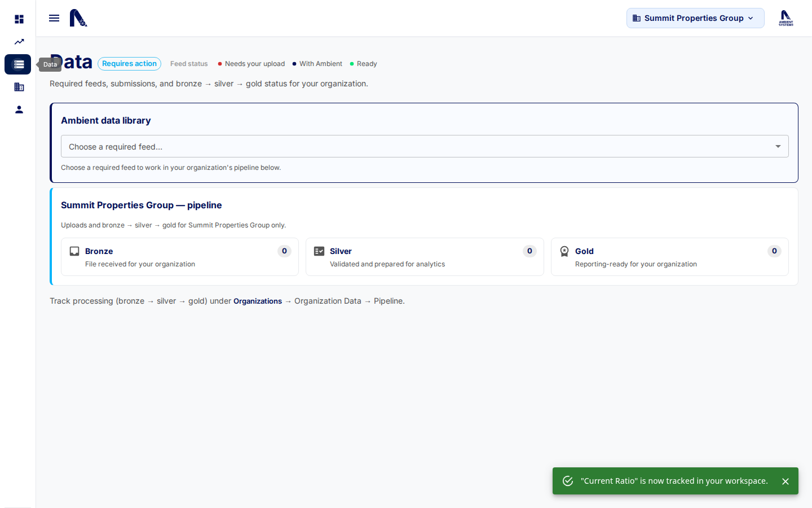Click the Gold count badge showing 0
Viewport: 812px width, 508px height.
coord(774,251)
